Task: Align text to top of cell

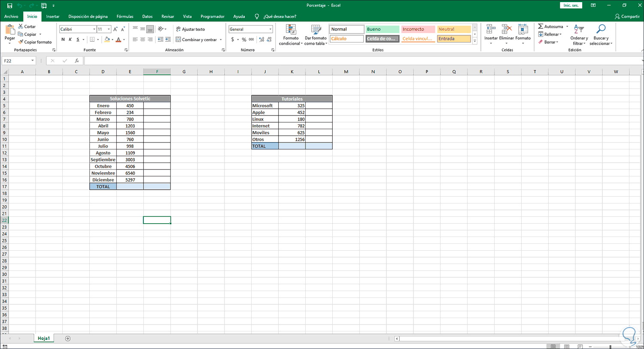Action: (x=135, y=29)
